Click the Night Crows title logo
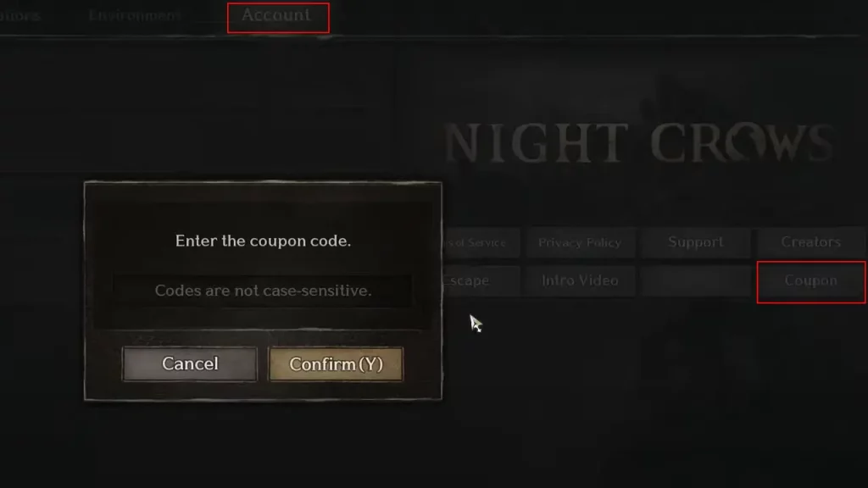 pos(639,142)
